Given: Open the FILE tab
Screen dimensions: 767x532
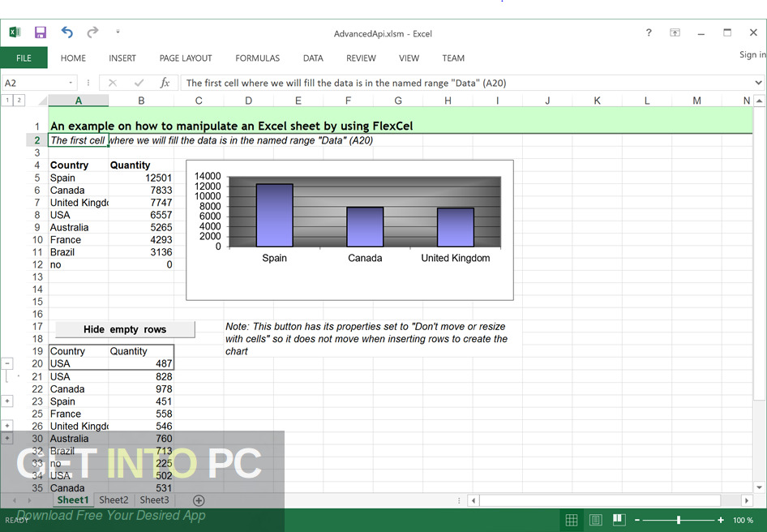Looking at the screenshot, I should click(24, 58).
